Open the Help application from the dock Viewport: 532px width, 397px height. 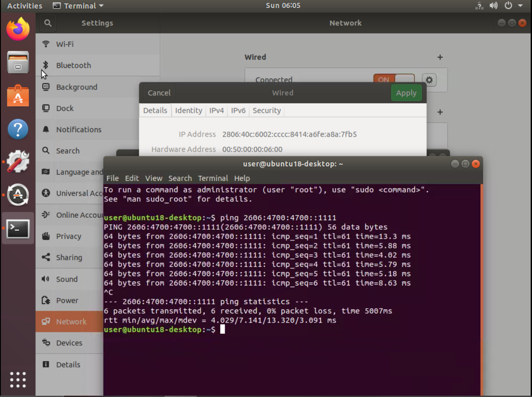coord(18,129)
